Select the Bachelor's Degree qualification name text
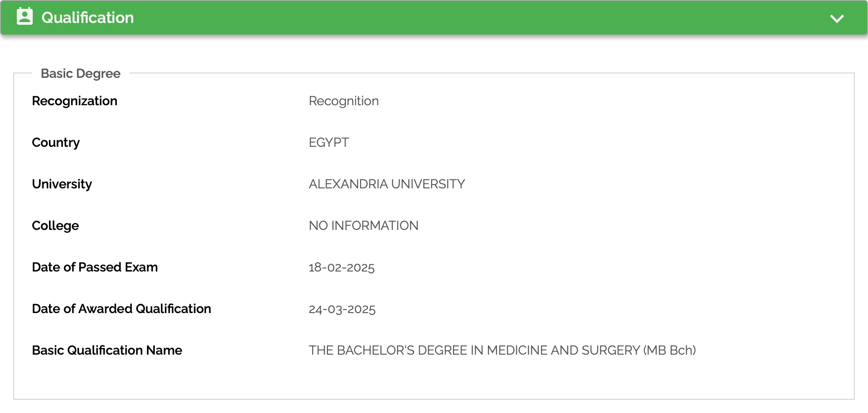 [x=502, y=350]
